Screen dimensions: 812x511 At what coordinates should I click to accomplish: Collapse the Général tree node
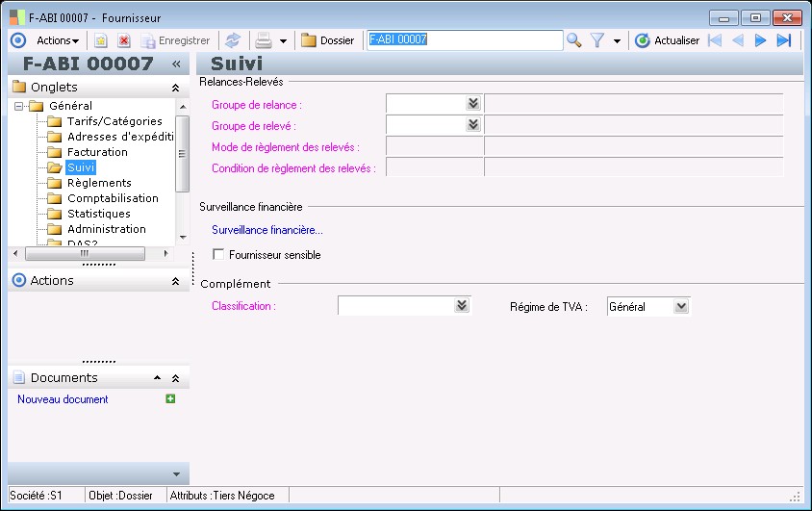[x=18, y=106]
